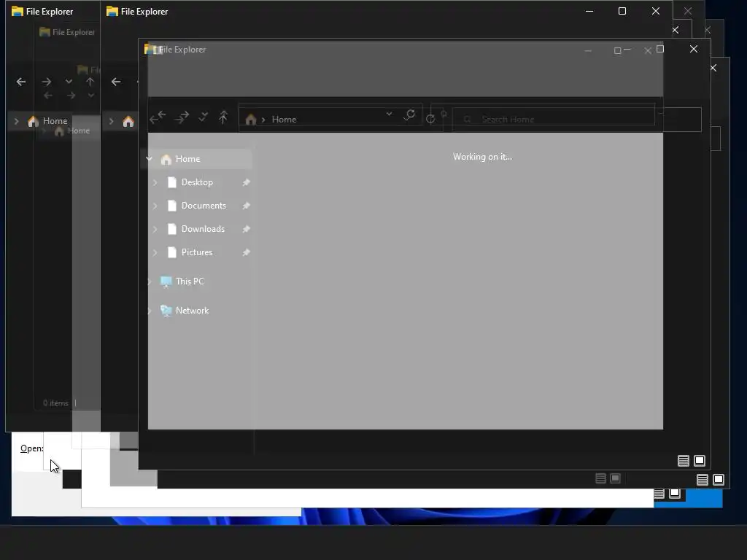This screenshot has width=747, height=560.
Task: Open Documents in the navigation pane
Action: (204, 206)
